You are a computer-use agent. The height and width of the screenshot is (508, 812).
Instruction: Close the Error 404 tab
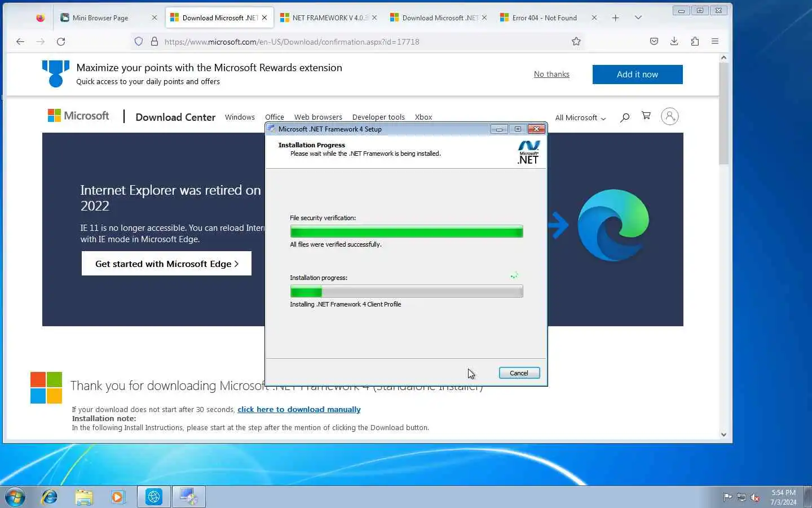click(594, 17)
